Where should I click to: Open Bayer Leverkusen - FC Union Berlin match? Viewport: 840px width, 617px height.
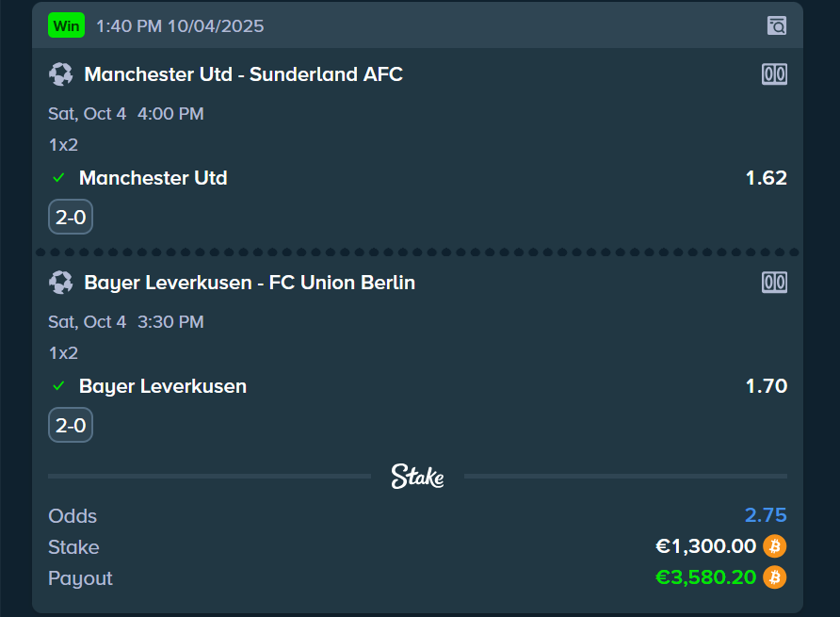pyautogui.click(x=250, y=282)
